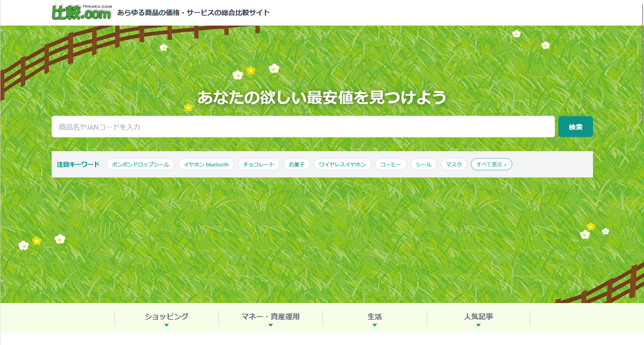The width and height of the screenshot is (644, 345).
Task: Click the 比較.com logo
Action: [82, 12]
